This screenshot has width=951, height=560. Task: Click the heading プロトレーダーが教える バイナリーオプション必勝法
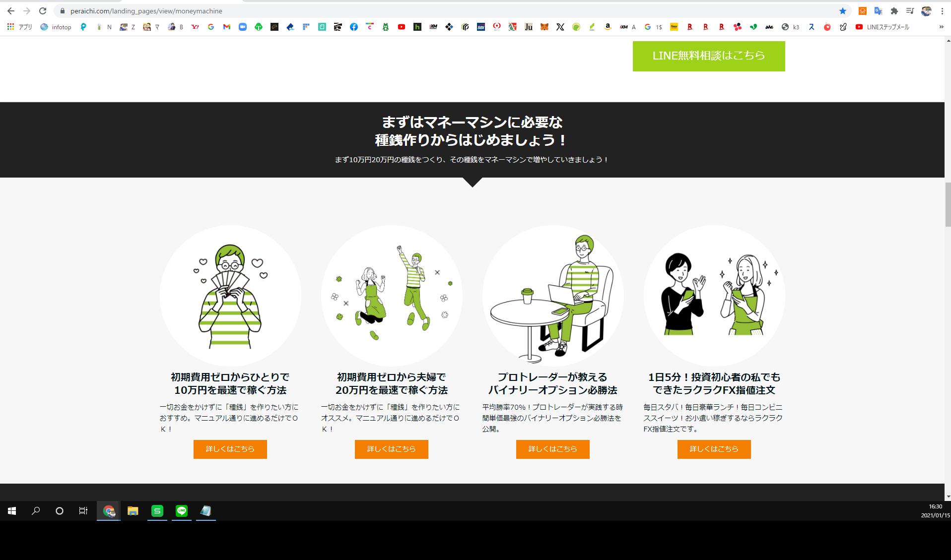553,383
